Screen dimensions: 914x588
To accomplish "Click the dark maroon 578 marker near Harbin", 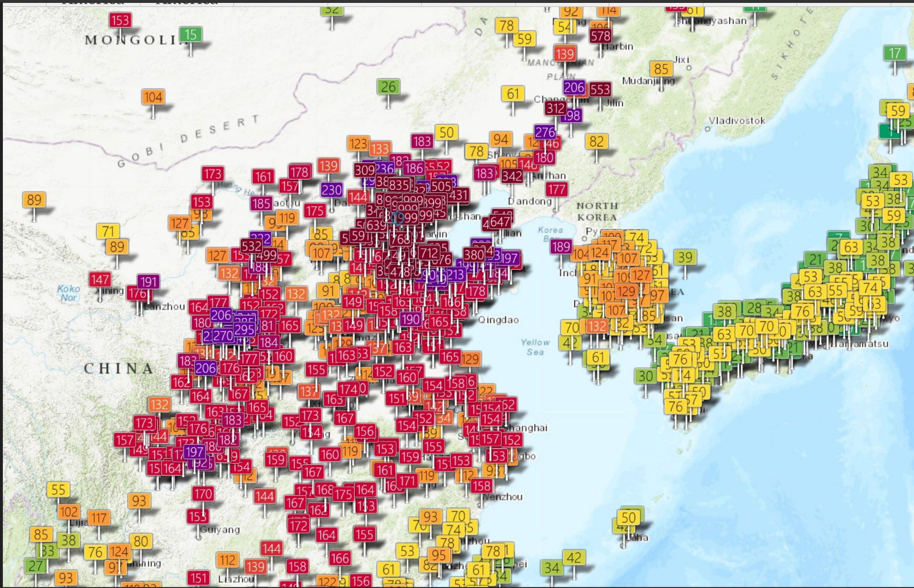I will click(600, 36).
